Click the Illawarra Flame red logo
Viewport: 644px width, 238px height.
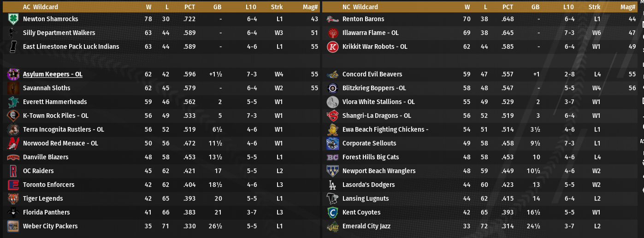[x=332, y=33]
